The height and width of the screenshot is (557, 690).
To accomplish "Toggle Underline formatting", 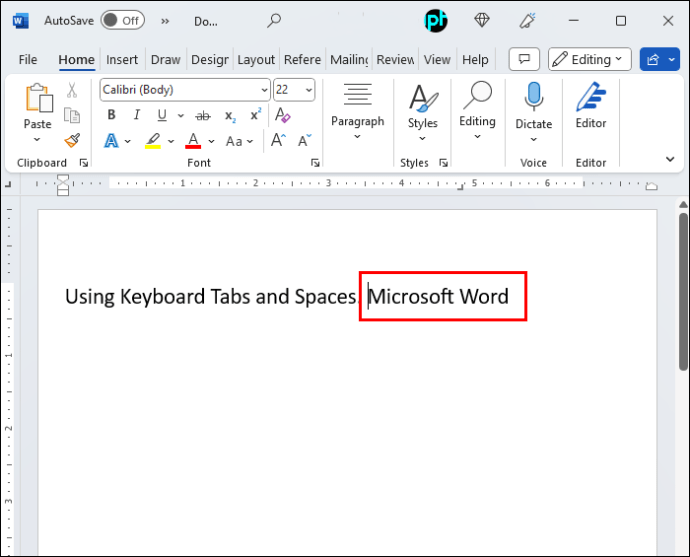I will pos(162,115).
